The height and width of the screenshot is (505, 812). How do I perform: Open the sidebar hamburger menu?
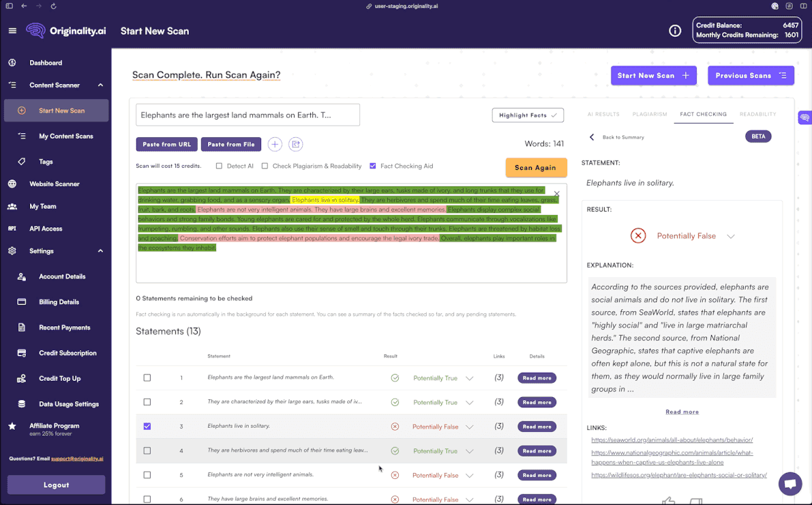click(12, 31)
